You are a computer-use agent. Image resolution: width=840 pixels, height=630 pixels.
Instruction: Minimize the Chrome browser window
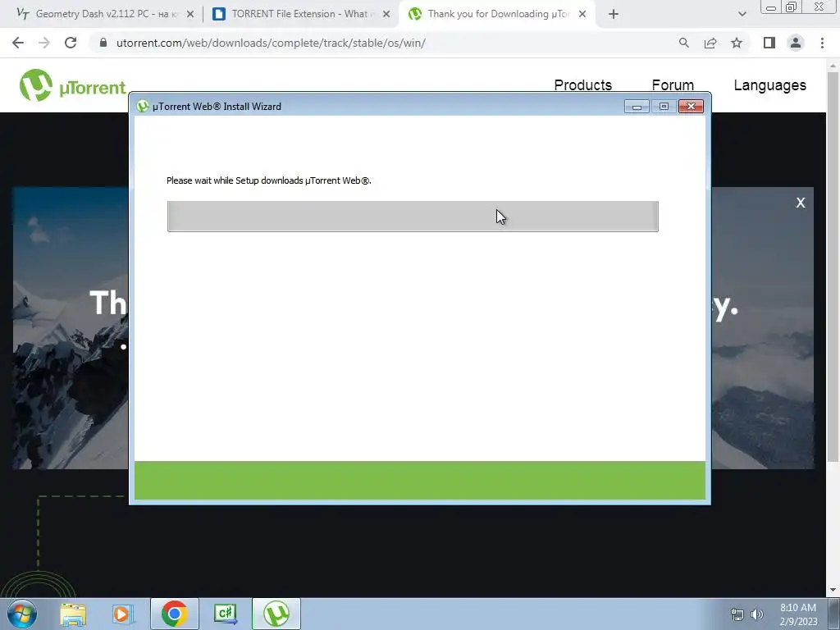tap(771, 7)
